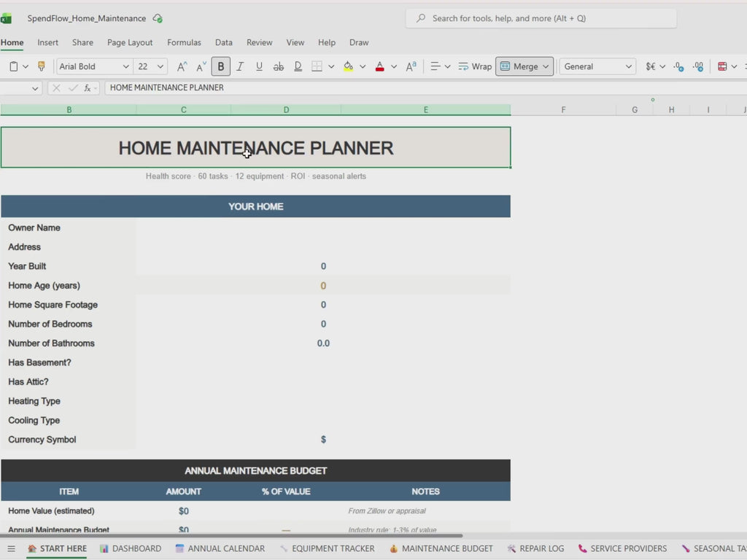747x560 pixels.
Task: Click the Enter checkmark formula icon
Action: 73,87
